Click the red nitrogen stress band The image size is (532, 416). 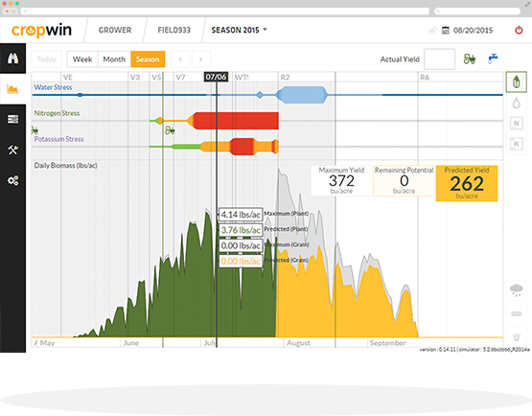[236, 121]
